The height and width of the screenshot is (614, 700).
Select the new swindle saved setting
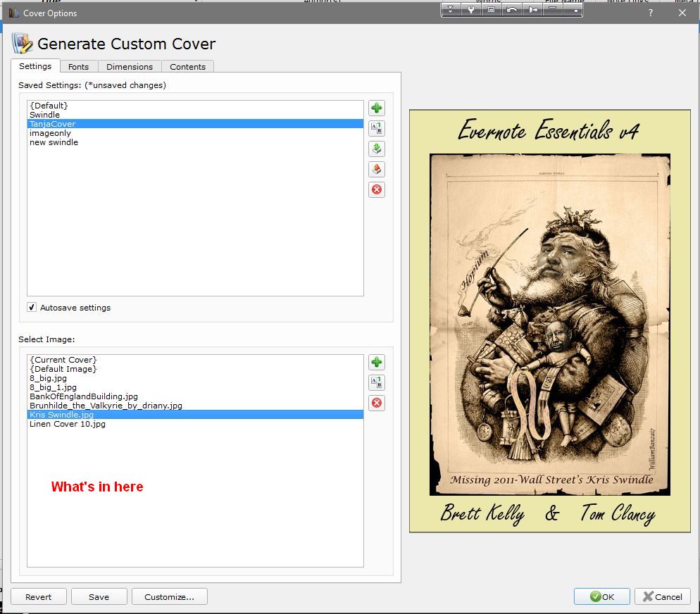(x=195, y=142)
